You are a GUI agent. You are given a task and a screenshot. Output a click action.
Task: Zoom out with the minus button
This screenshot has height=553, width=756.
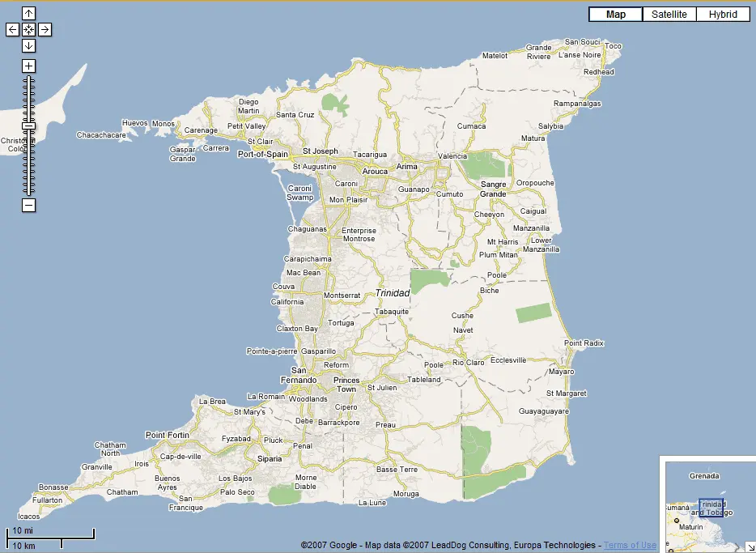[x=29, y=205]
